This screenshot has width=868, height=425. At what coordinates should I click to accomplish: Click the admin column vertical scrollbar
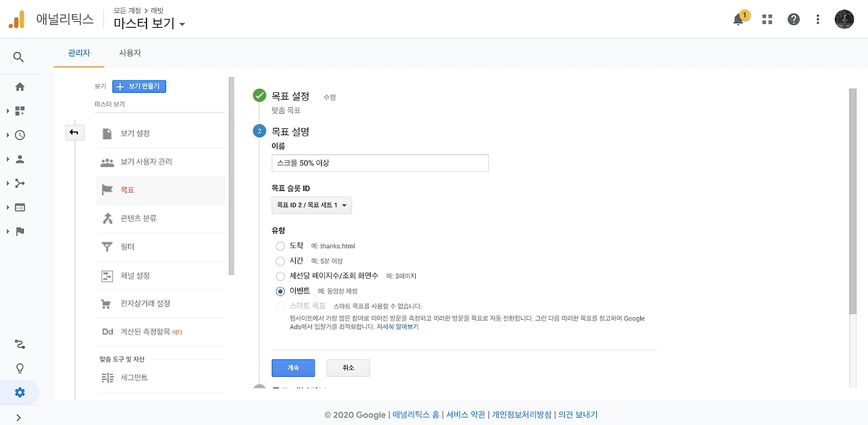[231, 176]
